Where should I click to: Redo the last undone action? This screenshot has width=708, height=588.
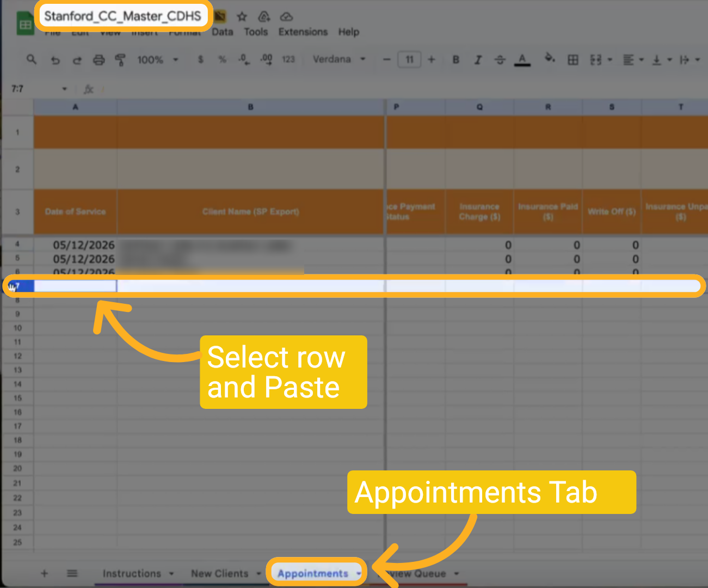pos(77,60)
